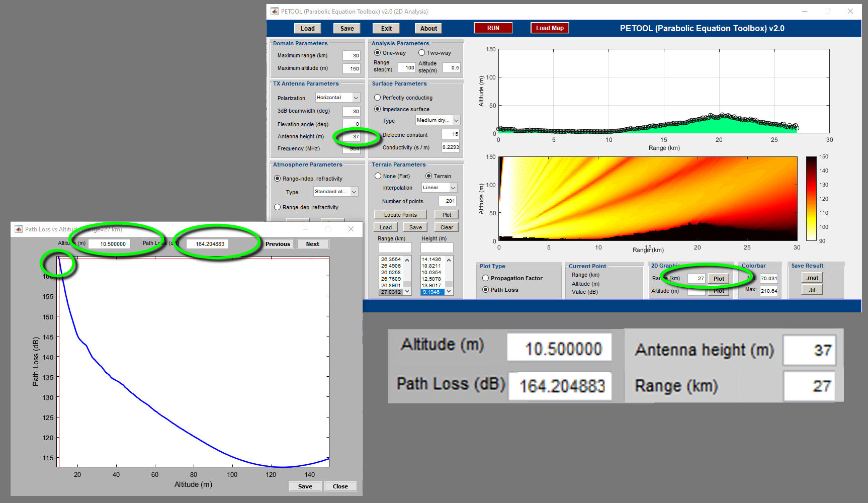This screenshot has width=868, height=503.
Task: Edit Colorbar Min value field
Action: click(768, 278)
